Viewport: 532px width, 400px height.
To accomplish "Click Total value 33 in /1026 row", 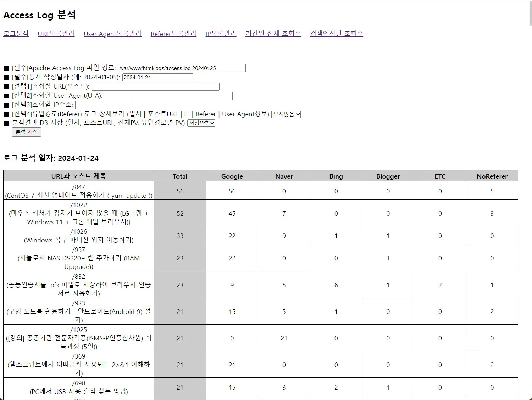I will click(180, 236).
